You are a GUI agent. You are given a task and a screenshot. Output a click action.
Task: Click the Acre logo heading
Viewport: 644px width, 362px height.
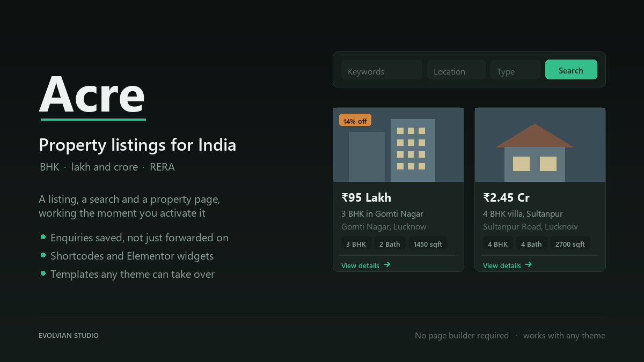pos(92,94)
